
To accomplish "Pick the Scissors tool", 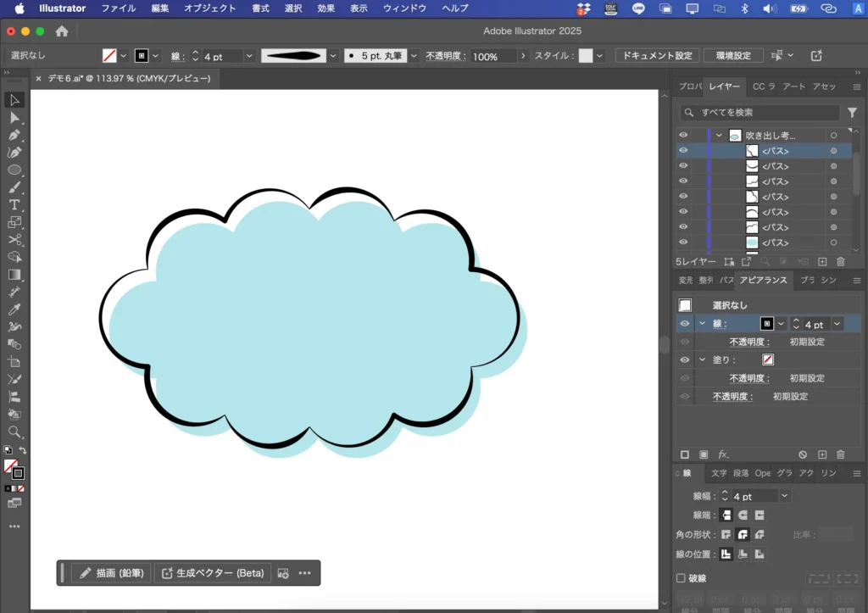I will click(14, 240).
